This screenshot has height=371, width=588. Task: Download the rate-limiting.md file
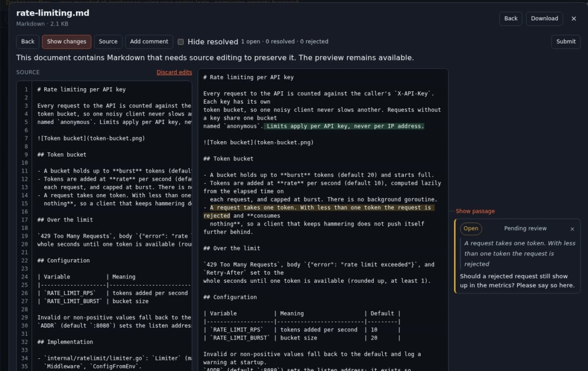pyautogui.click(x=544, y=18)
